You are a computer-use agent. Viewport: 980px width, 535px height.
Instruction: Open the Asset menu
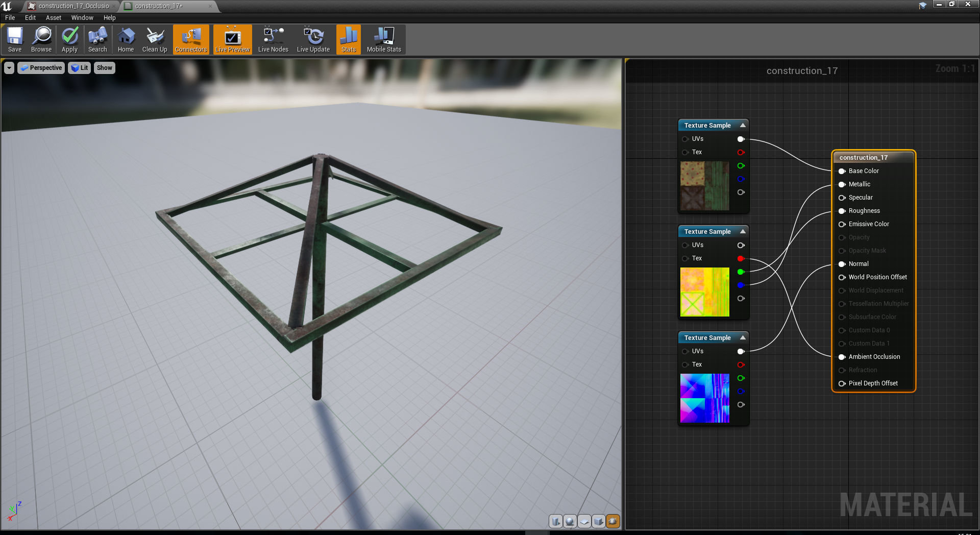54,18
